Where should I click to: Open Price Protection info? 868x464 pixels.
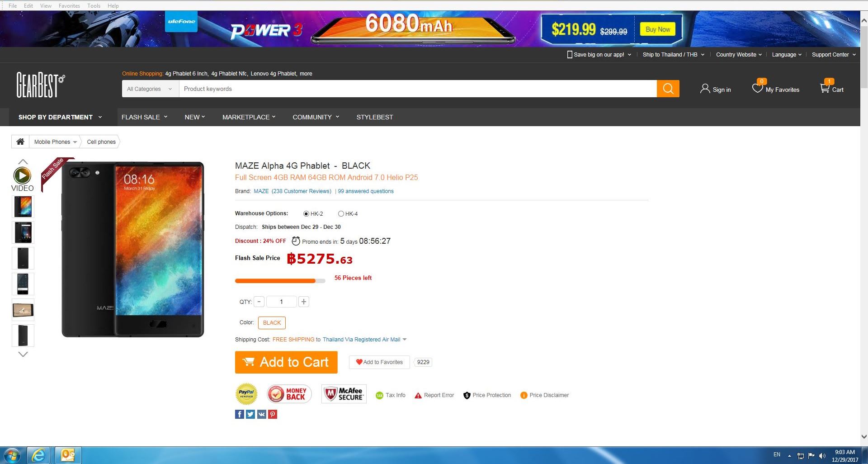[x=487, y=395]
